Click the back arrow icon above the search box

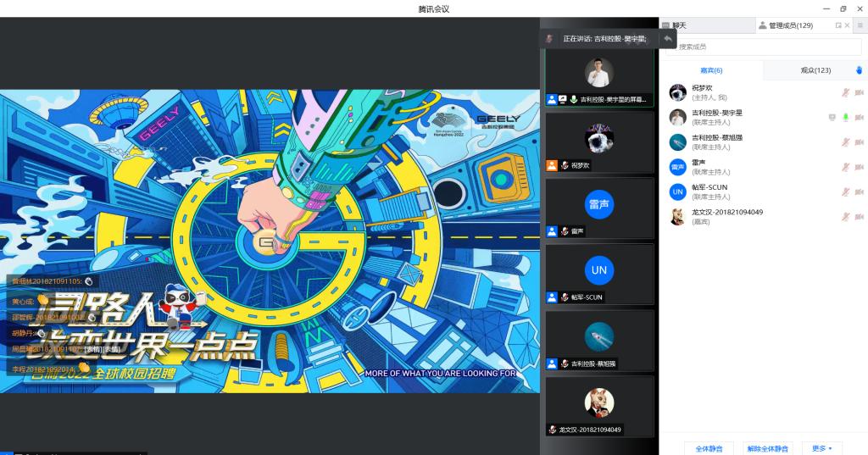point(668,38)
